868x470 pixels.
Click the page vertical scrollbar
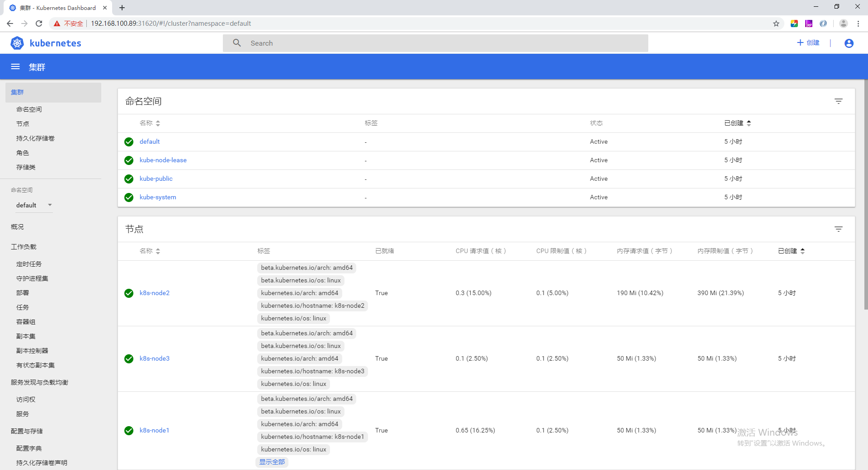(866, 194)
